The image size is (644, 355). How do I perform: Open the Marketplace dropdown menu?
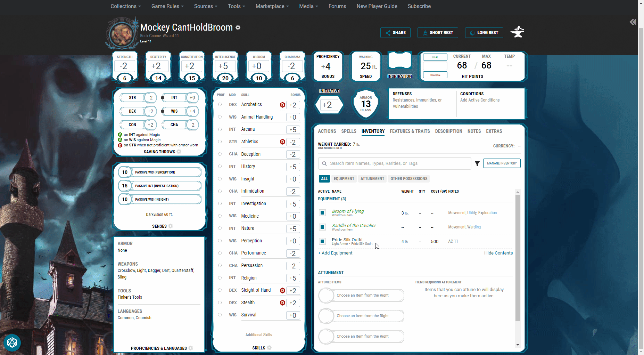272,6
